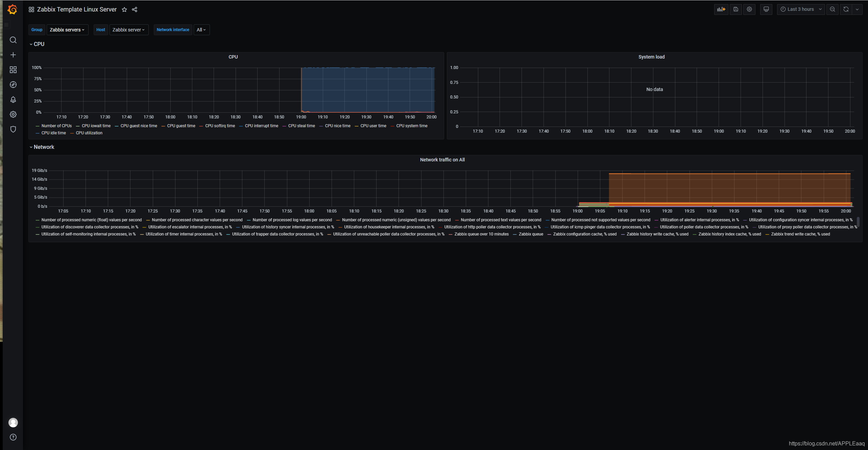Open the Network interface All dropdown
This screenshot has height=450, width=868.
click(x=201, y=30)
